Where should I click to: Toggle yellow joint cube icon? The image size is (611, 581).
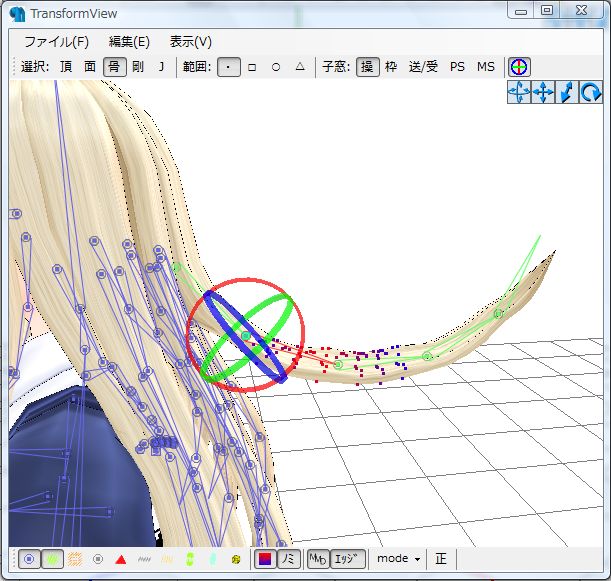coord(236,559)
